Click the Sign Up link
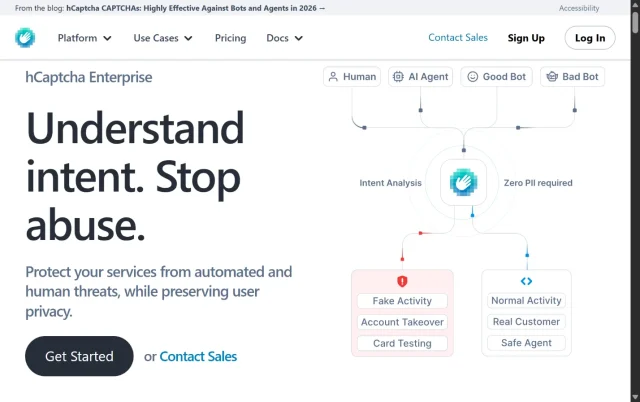Screen dimensions: 640x402 click(x=526, y=38)
